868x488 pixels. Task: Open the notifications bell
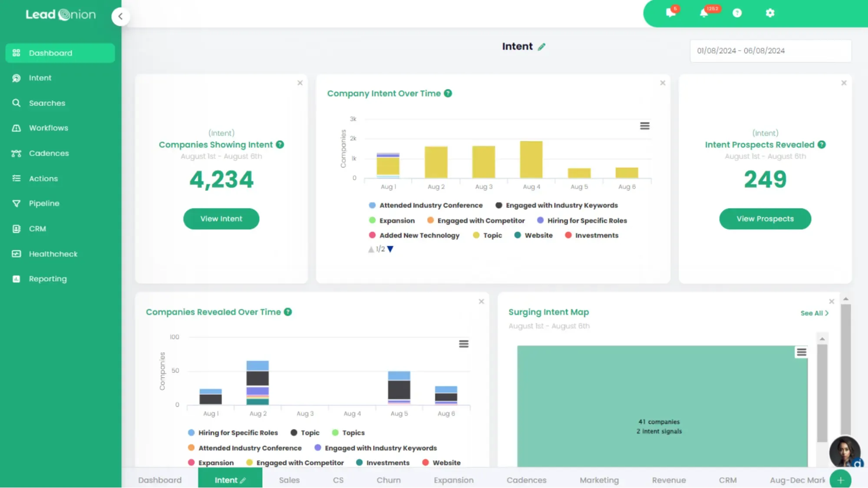pyautogui.click(x=704, y=13)
